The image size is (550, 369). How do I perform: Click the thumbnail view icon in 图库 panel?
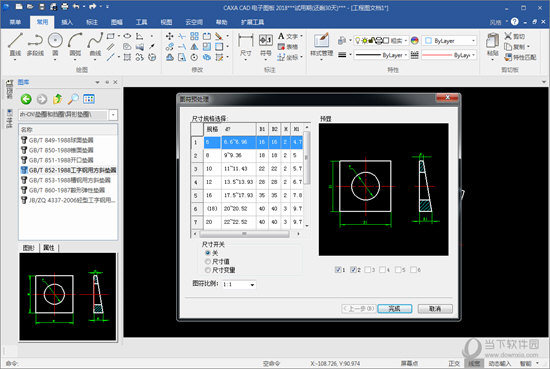click(89, 99)
